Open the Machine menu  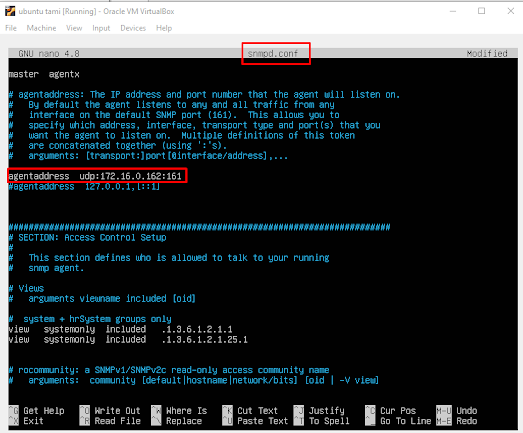[41, 28]
